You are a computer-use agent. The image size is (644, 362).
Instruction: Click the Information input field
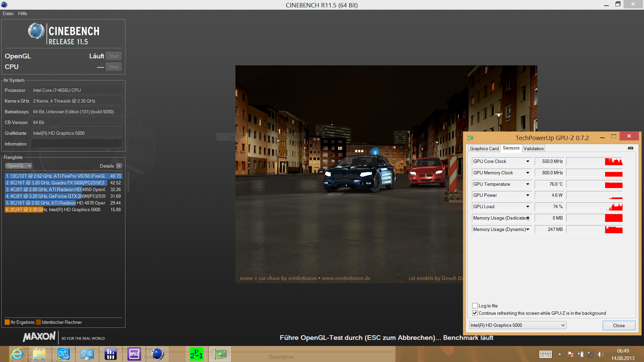pyautogui.click(x=76, y=144)
